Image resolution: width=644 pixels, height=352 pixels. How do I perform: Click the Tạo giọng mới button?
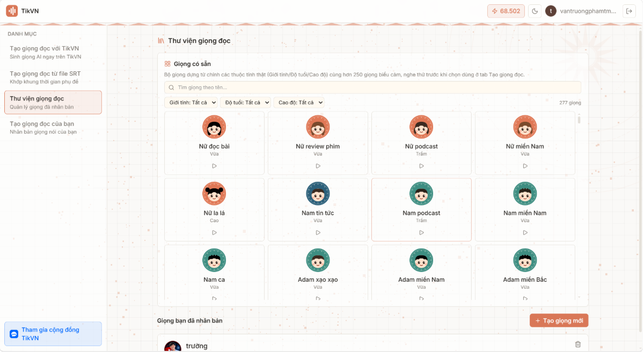tap(559, 320)
